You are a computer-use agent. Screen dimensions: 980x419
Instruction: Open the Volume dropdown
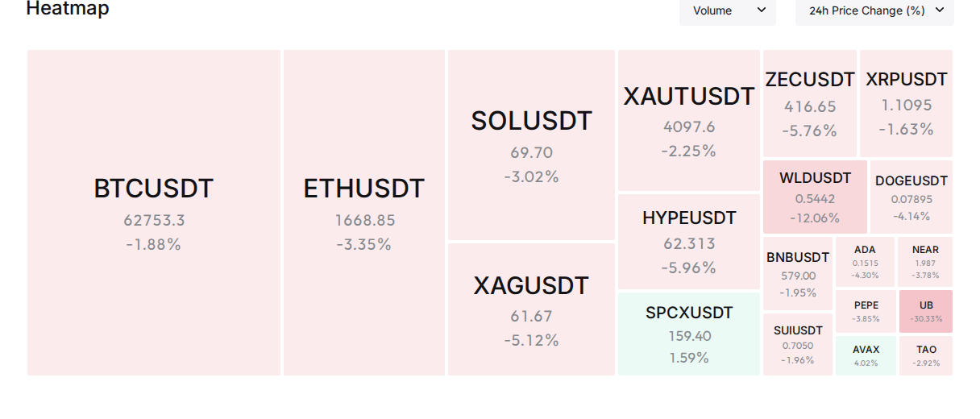coord(728,10)
